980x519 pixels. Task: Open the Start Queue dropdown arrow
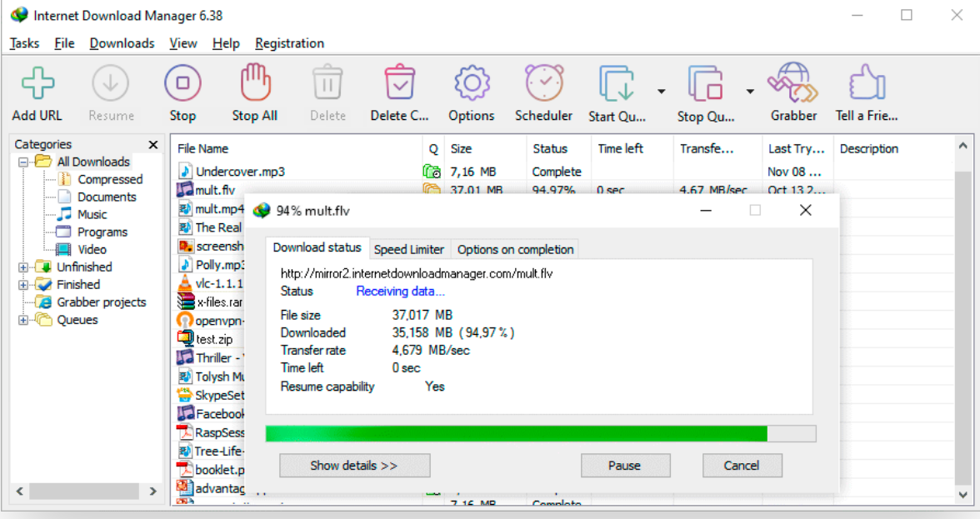[x=661, y=92]
